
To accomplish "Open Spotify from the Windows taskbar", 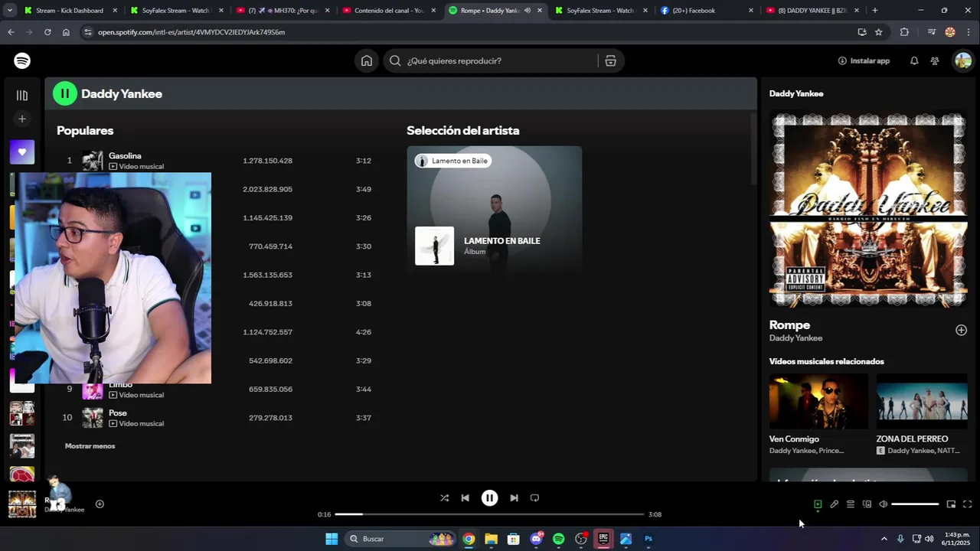I will 559,539.
